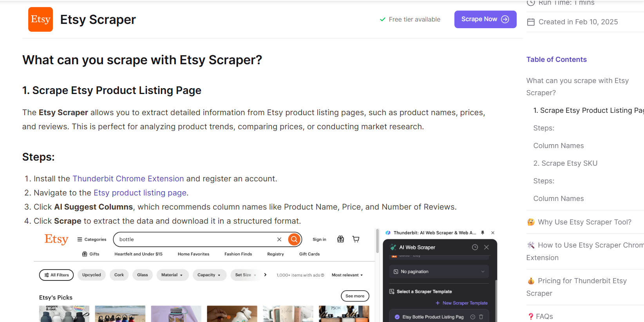Open the Thunderbit Chrome Extension link
This screenshot has height=322, width=644.
click(x=128, y=179)
